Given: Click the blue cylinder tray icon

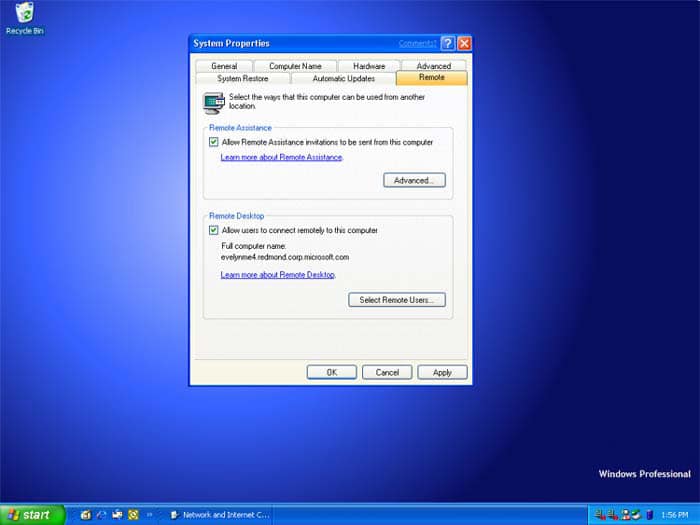Looking at the screenshot, I should click(x=650, y=515).
